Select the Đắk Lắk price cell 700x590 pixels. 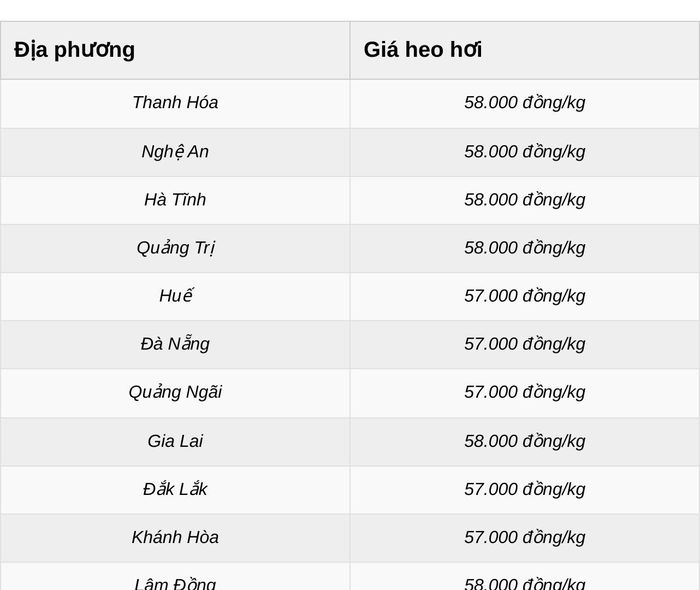pyautogui.click(x=525, y=490)
